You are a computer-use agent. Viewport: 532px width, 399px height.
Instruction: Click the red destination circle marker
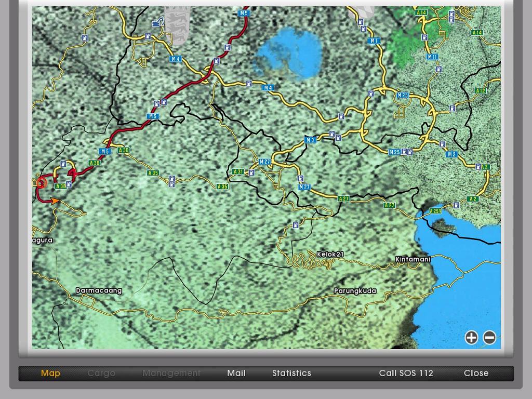(x=42, y=182)
